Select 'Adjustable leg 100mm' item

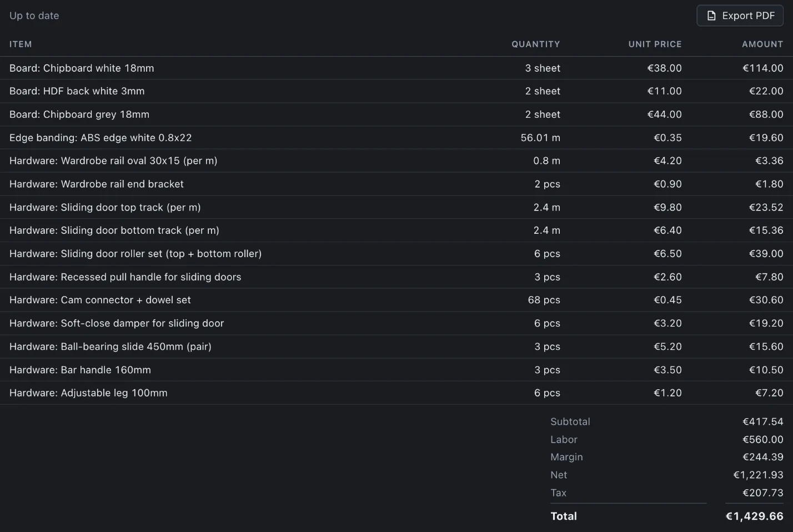tap(88, 393)
